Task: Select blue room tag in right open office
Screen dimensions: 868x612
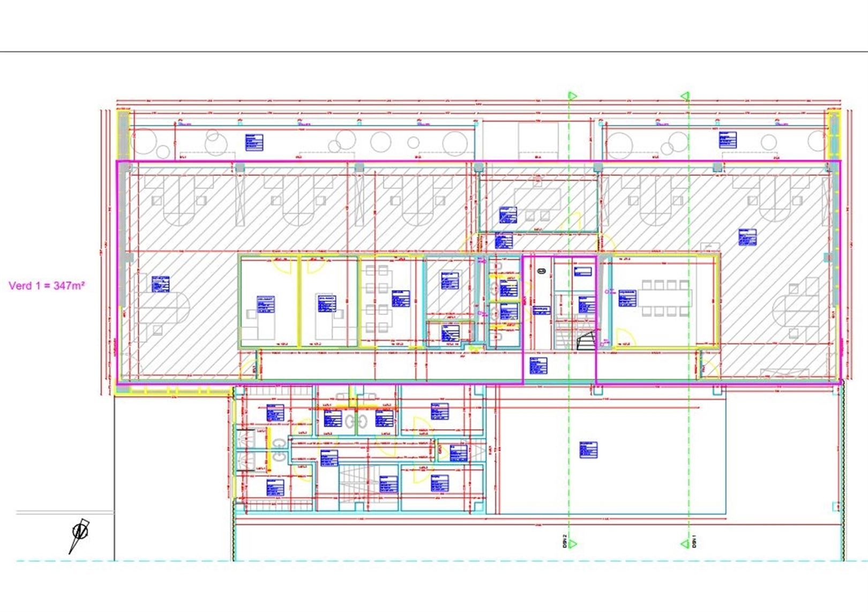Action: [x=747, y=237]
